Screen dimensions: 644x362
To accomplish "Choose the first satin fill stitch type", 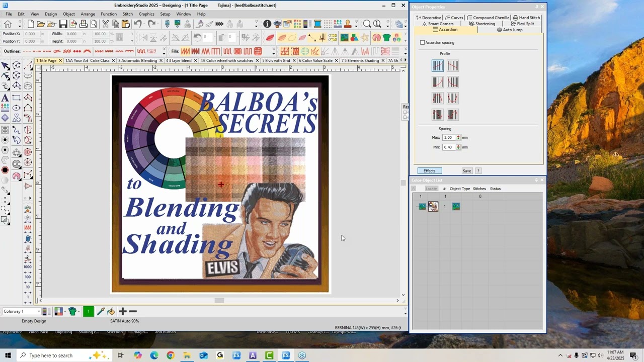I will (186, 51).
